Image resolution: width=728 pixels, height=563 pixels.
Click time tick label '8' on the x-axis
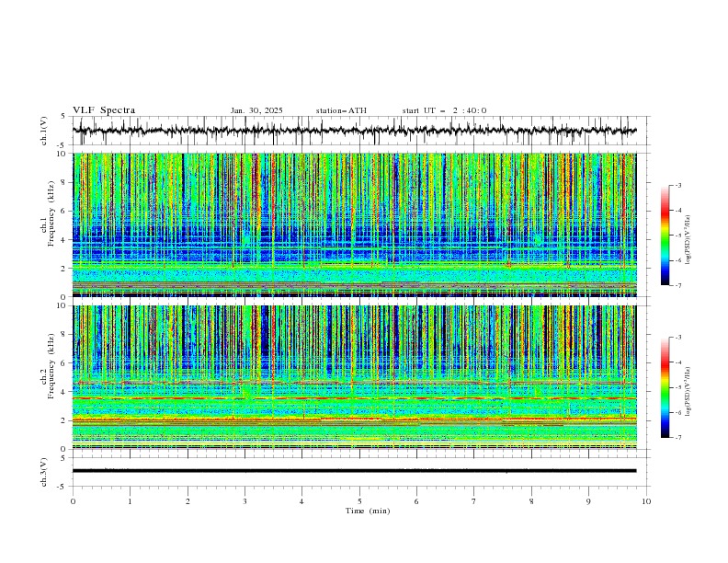point(531,501)
